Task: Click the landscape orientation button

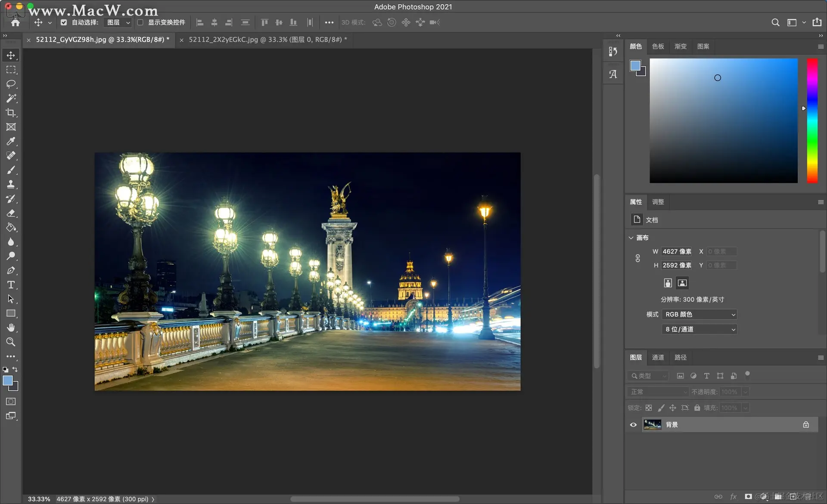Action: point(682,283)
